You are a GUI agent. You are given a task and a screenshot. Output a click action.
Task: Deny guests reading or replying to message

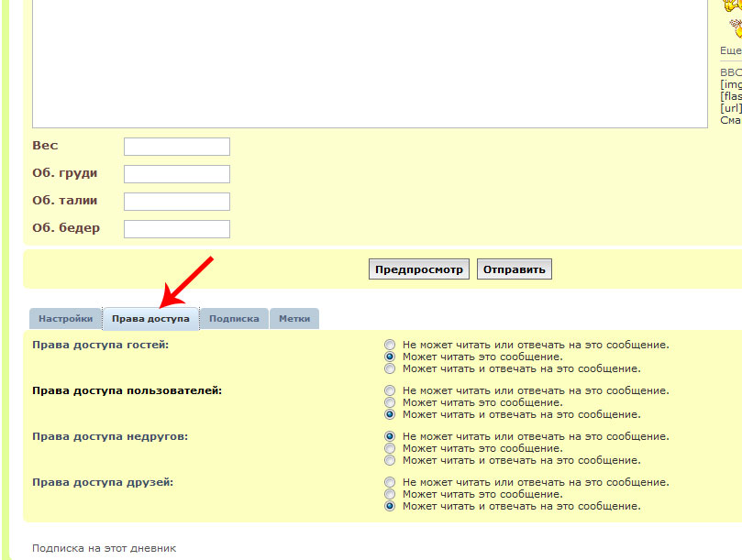point(390,346)
